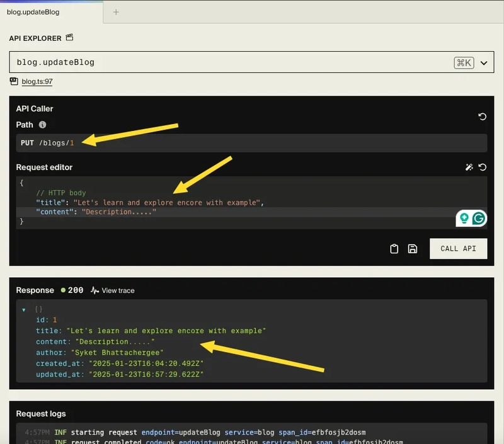The width and height of the screenshot is (504, 444).
Task: Click the "content" line in request editor
Action: [x=96, y=212]
